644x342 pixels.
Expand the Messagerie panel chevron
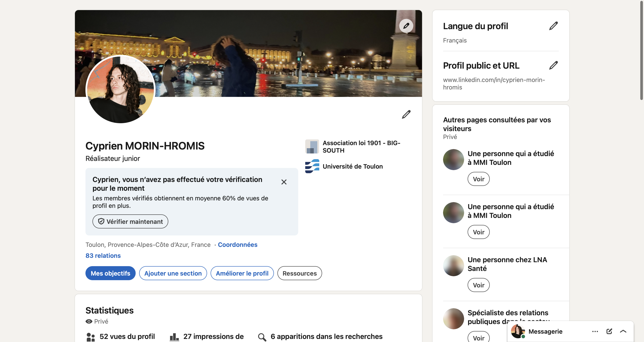coord(623,331)
